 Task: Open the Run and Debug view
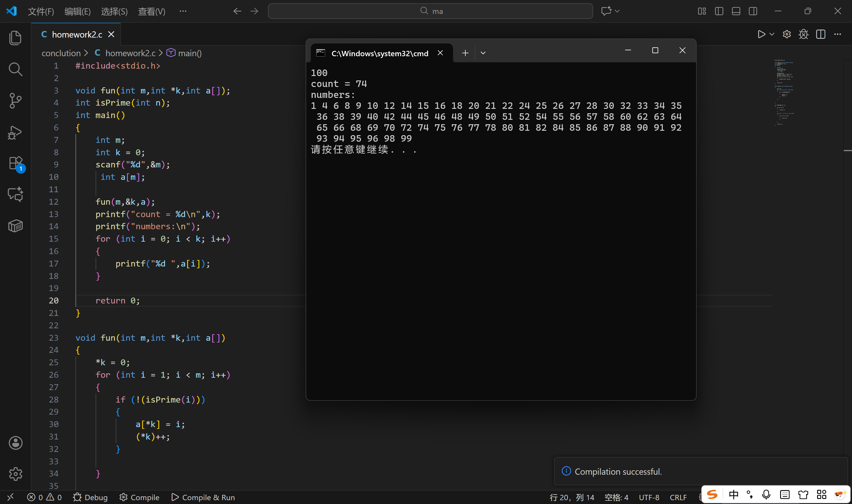pos(15,133)
